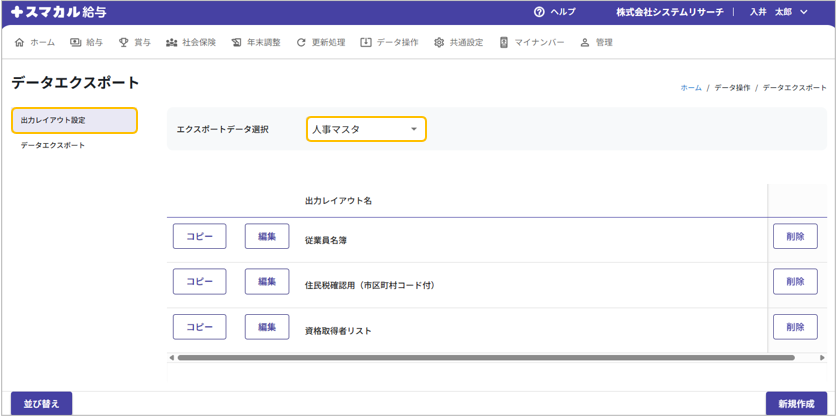This screenshot has height=417, width=837.
Task: Edit the 住民税確認用 layout
Action: pyautogui.click(x=267, y=281)
